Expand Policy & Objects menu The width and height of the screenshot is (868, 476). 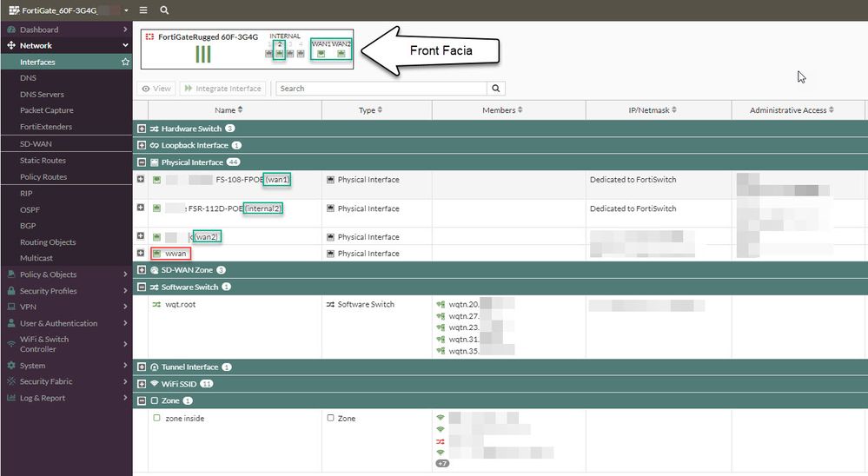pos(66,274)
